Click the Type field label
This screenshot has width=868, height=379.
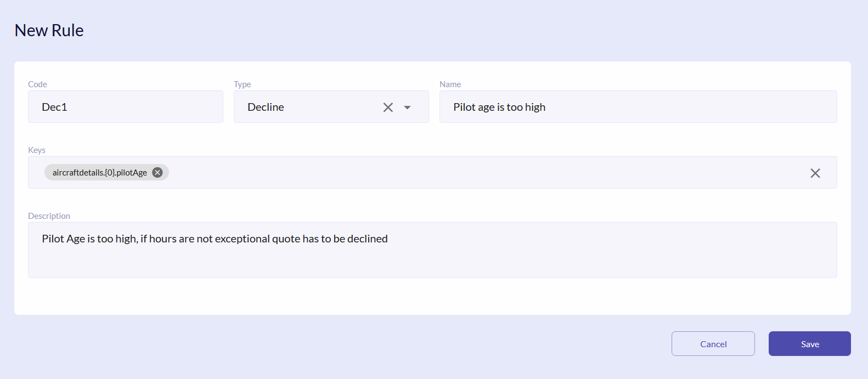pyautogui.click(x=242, y=84)
